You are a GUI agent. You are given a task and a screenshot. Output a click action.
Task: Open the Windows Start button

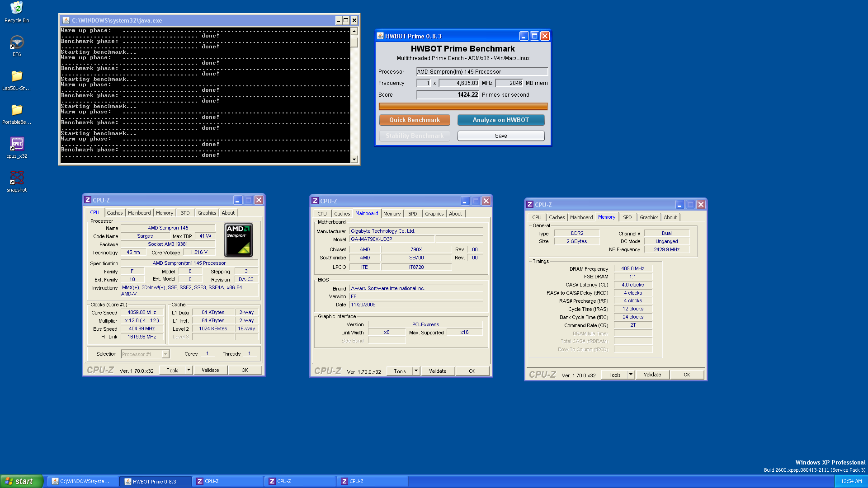click(22, 481)
